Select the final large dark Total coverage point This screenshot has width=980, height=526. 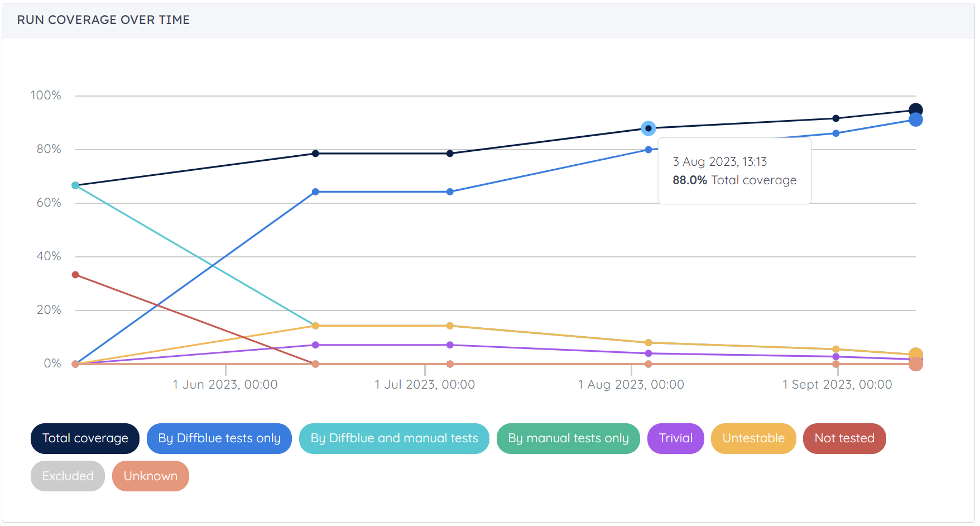[915, 110]
